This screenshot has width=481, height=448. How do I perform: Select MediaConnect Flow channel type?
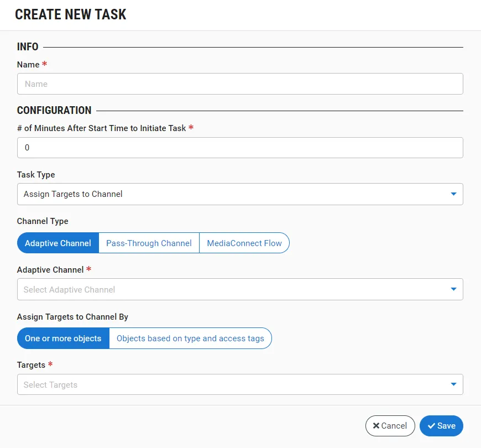point(244,243)
